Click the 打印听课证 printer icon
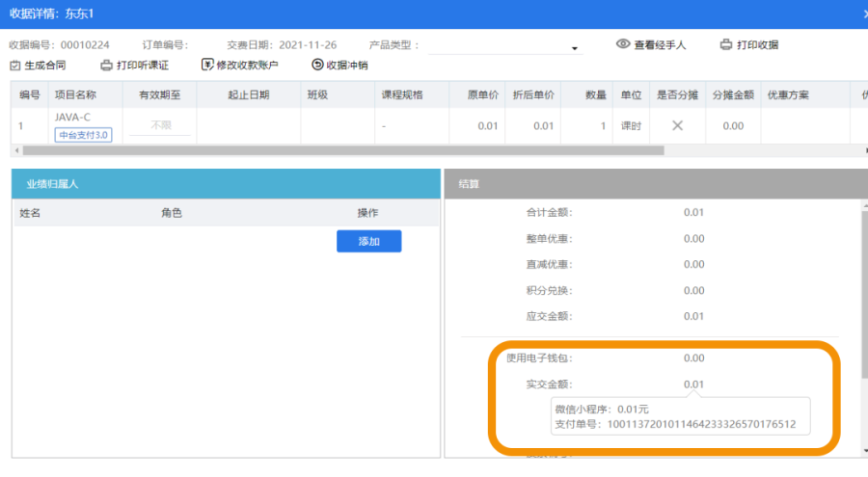Viewport: 868px width, 477px height. [106, 66]
